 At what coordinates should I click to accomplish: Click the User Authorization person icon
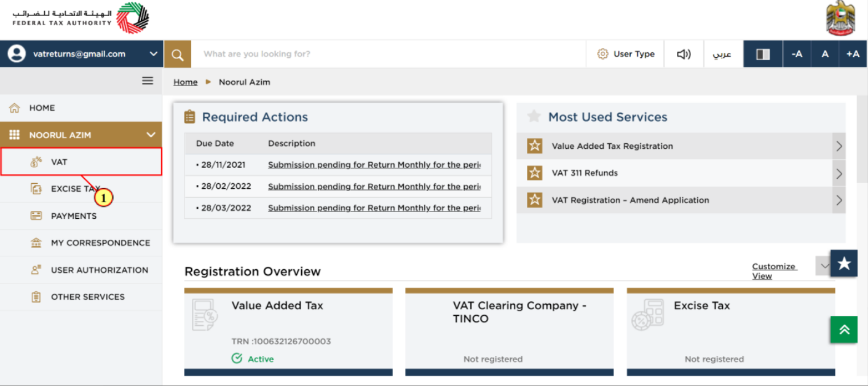pyautogui.click(x=36, y=270)
